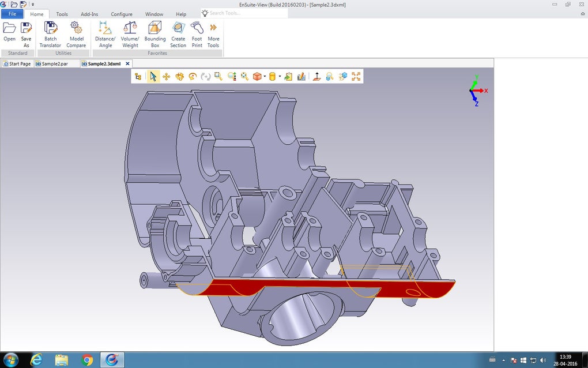Select the Distance/Angle measurement tool
Image resolution: width=588 pixels, height=368 pixels.
(x=105, y=35)
